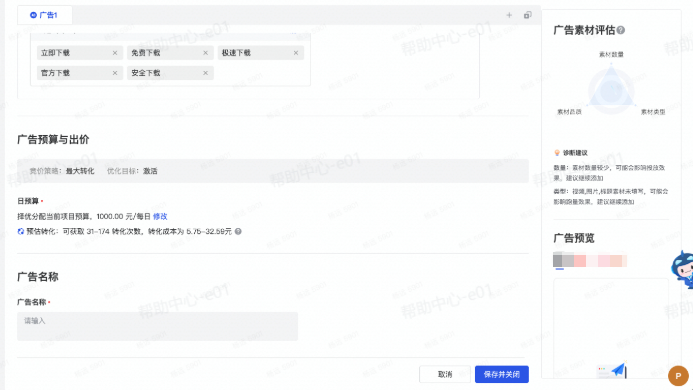Select the 免费下载 tag text

[x=146, y=53]
